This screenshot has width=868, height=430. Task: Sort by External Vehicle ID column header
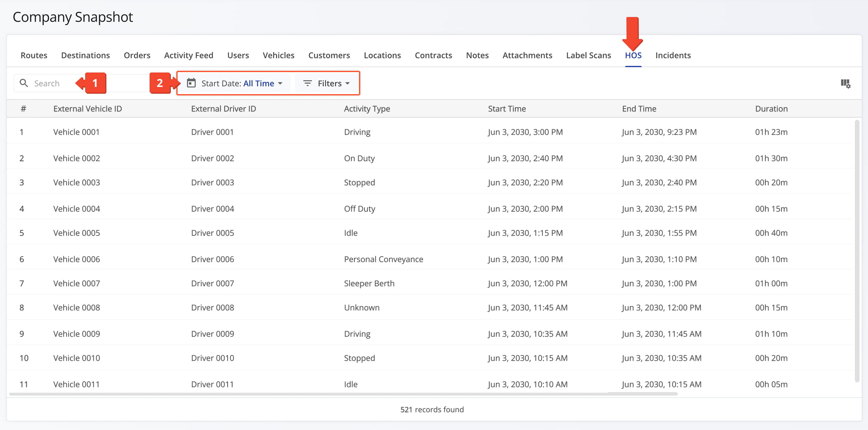[x=88, y=109]
